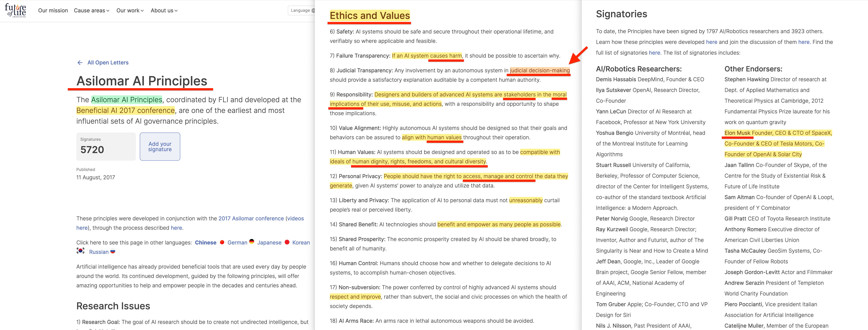Click the '13) Liberty and Privacy:' label

point(360,200)
